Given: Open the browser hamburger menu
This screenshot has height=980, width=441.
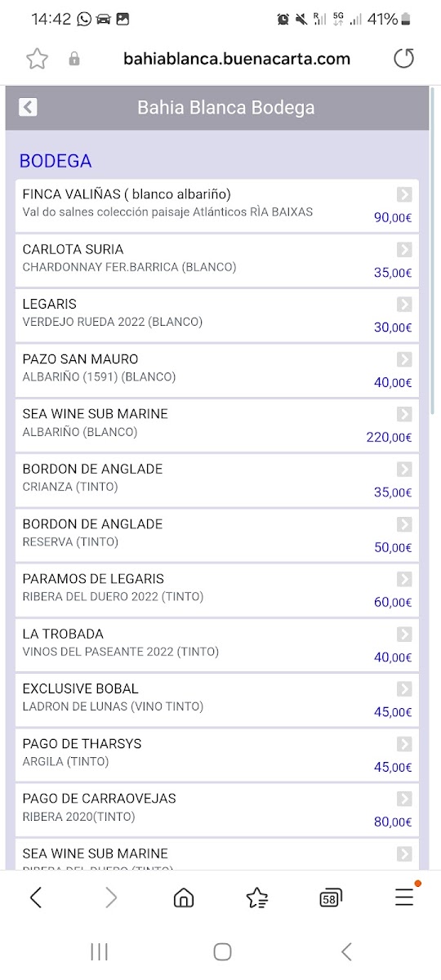Looking at the screenshot, I should coord(404,897).
